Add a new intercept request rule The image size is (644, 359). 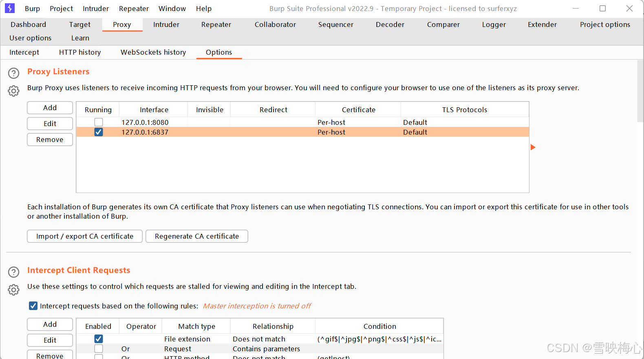[50, 324]
